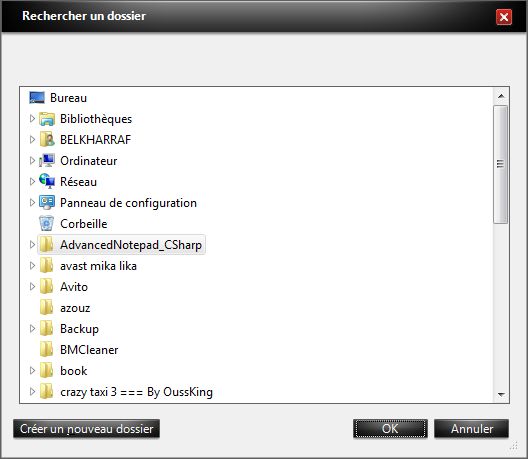528x459 pixels.
Task: Select the BELKHARRAF user folder icon
Action: (x=46, y=140)
